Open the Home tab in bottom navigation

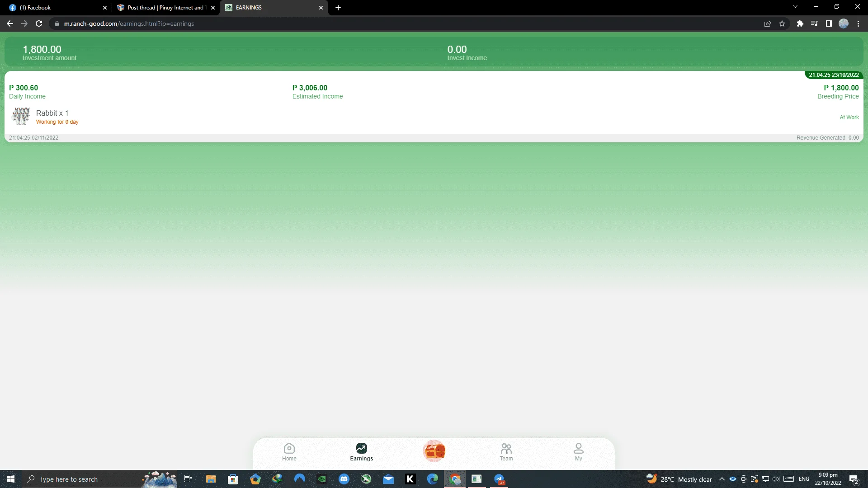[x=289, y=452]
